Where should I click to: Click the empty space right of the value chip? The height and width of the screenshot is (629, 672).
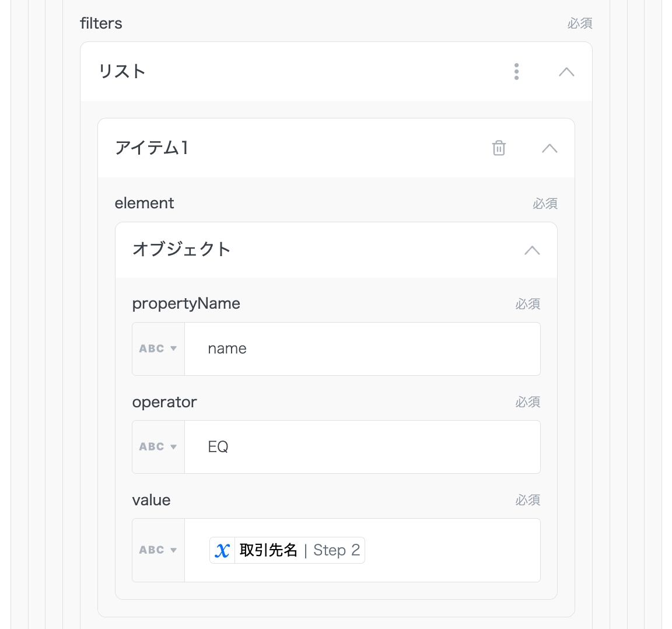(452, 550)
